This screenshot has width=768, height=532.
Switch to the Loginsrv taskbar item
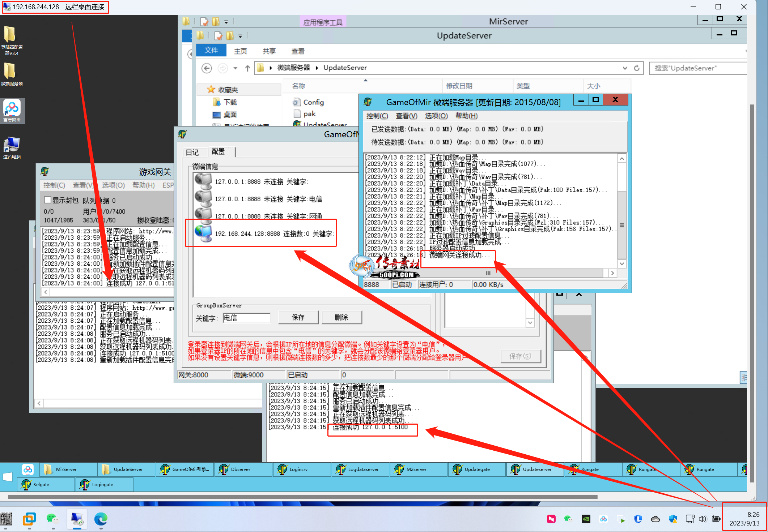pyautogui.click(x=302, y=469)
